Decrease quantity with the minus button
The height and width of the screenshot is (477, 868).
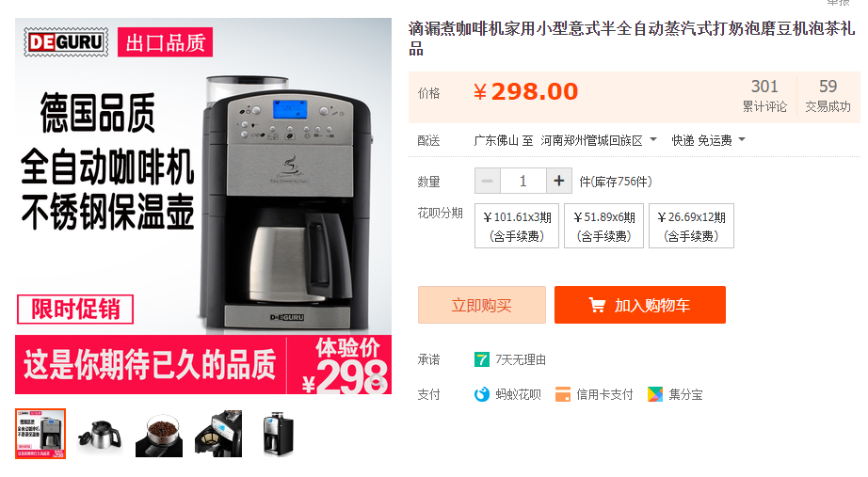(487, 181)
